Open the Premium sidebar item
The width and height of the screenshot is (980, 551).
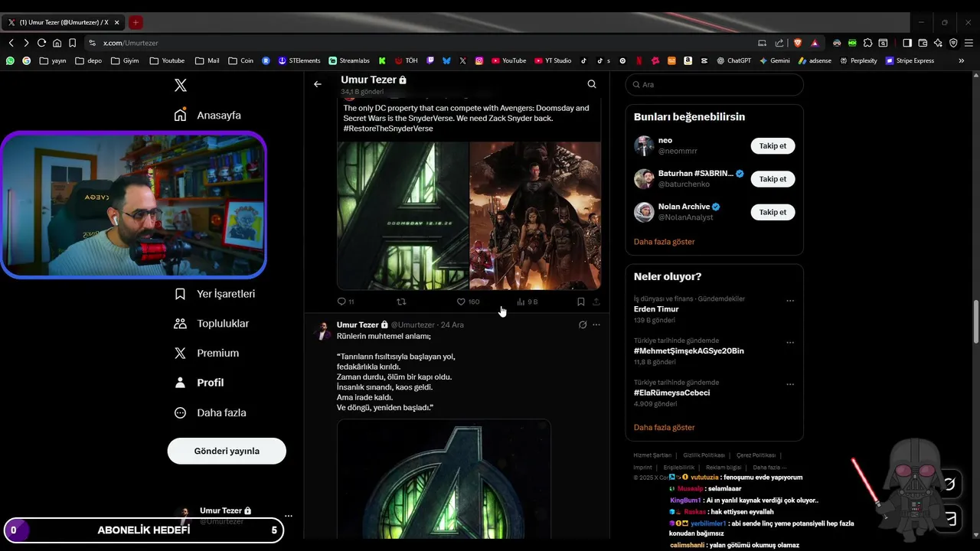tap(207, 353)
